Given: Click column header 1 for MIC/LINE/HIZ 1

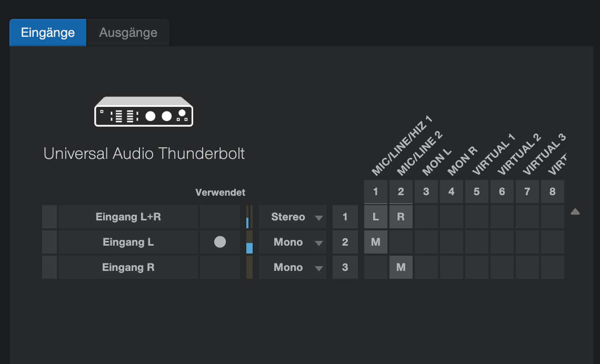Looking at the screenshot, I should click(376, 191).
